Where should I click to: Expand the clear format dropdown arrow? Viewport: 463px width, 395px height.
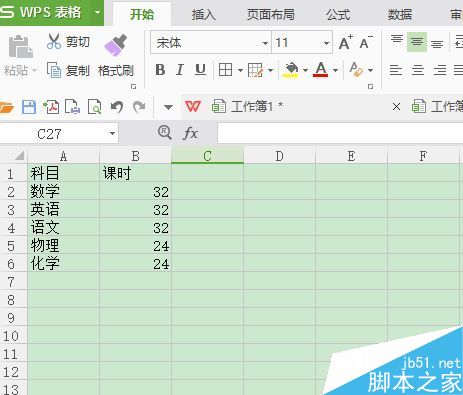[x=370, y=70]
